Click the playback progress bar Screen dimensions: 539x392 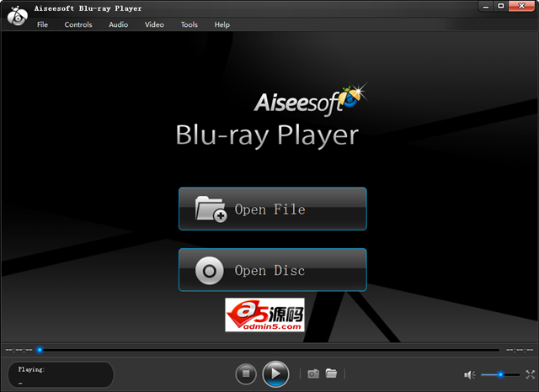tap(269, 350)
